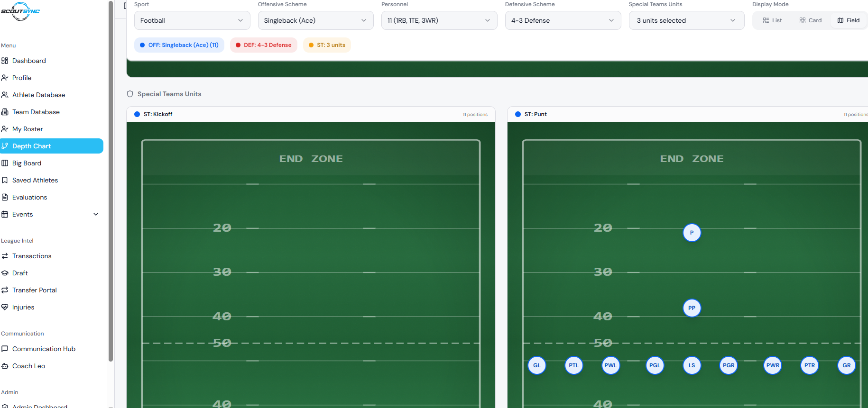
Task: Open Coach Leo link
Action: [52, 366]
